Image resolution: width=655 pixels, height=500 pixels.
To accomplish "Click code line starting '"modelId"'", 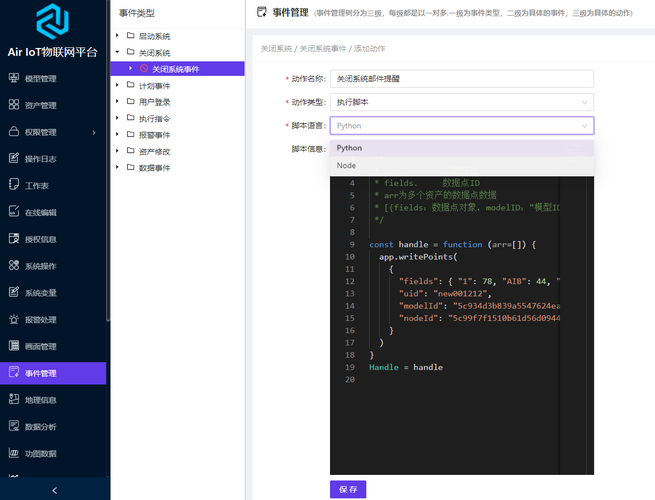I will 479,306.
